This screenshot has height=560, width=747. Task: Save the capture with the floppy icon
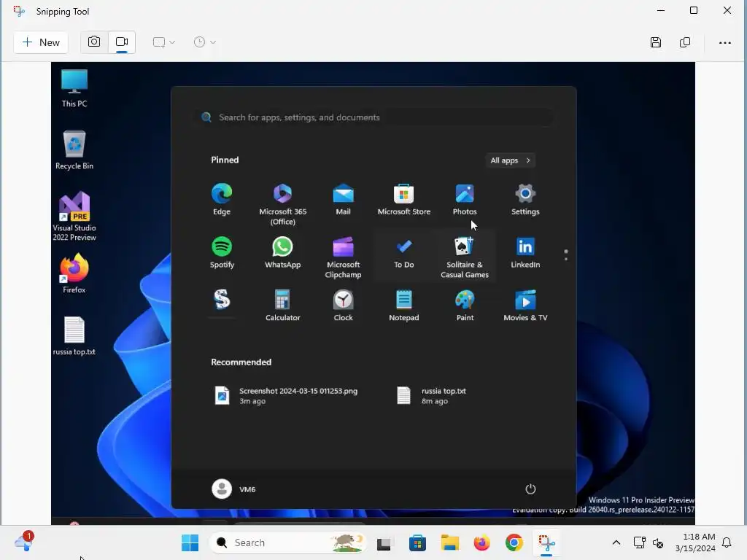(x=656, y=42)
